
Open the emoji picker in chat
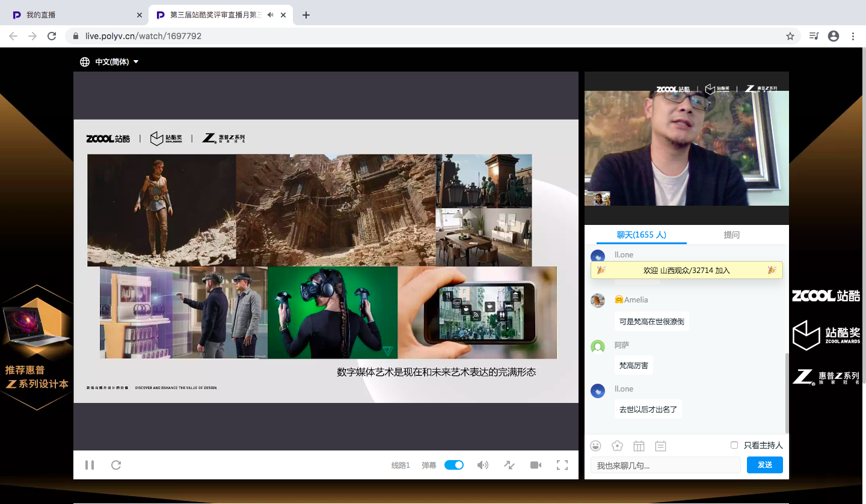point(596,446)
